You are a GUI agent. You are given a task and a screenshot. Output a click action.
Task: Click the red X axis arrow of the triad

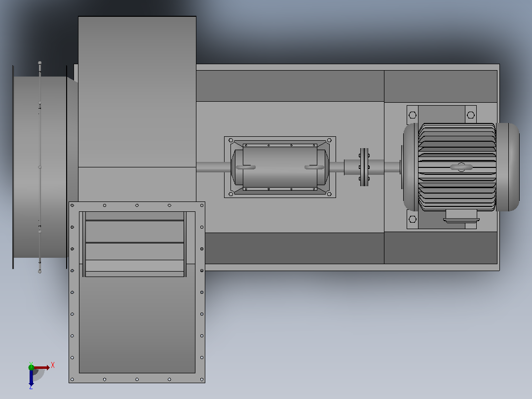coord(42,367)
